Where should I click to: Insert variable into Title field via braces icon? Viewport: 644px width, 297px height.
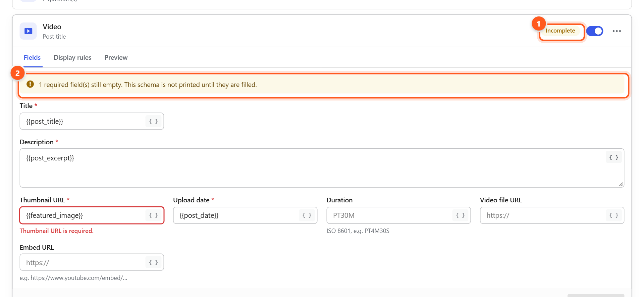click(x=153, y=121)
